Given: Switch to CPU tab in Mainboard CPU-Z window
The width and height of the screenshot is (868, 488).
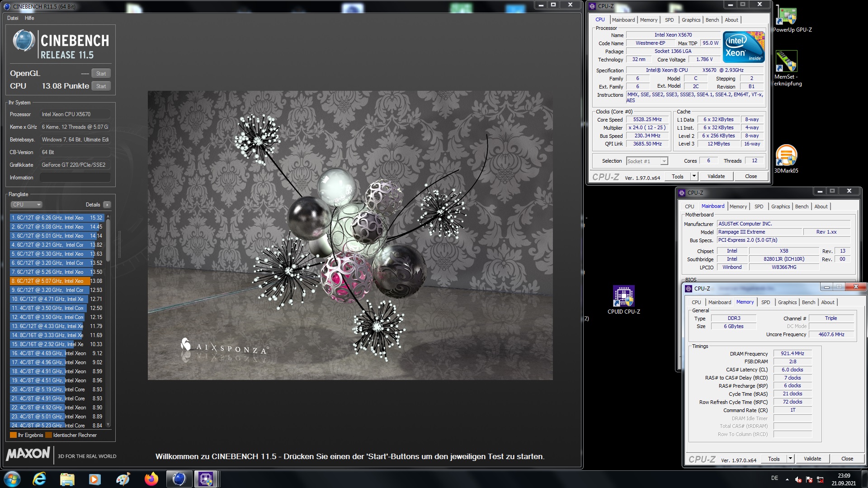Looking at the screenshot, I should click(689, 206).
